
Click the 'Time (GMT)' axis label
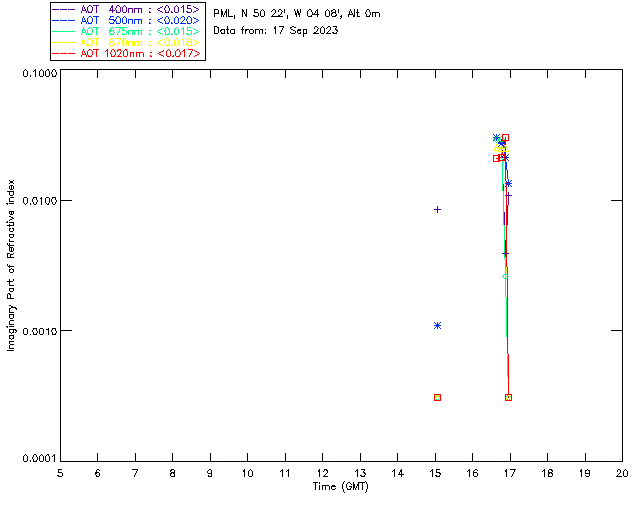340,487
